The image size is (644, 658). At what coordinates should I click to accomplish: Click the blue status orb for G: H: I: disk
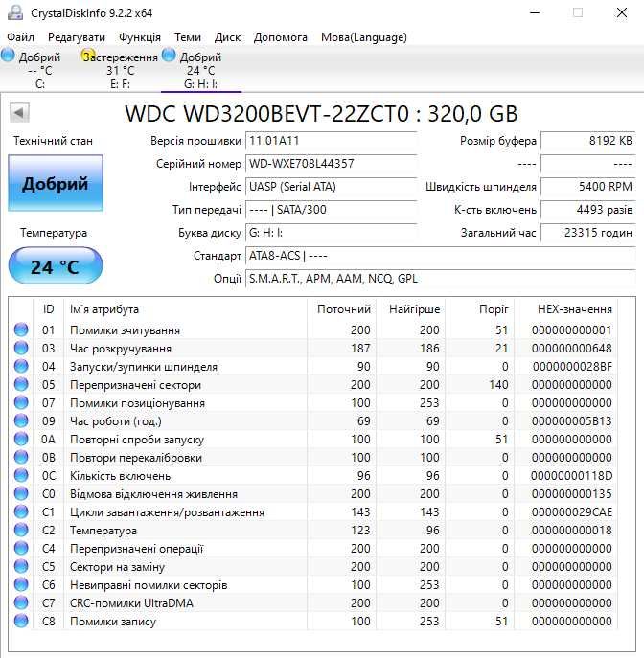point(169,55)
